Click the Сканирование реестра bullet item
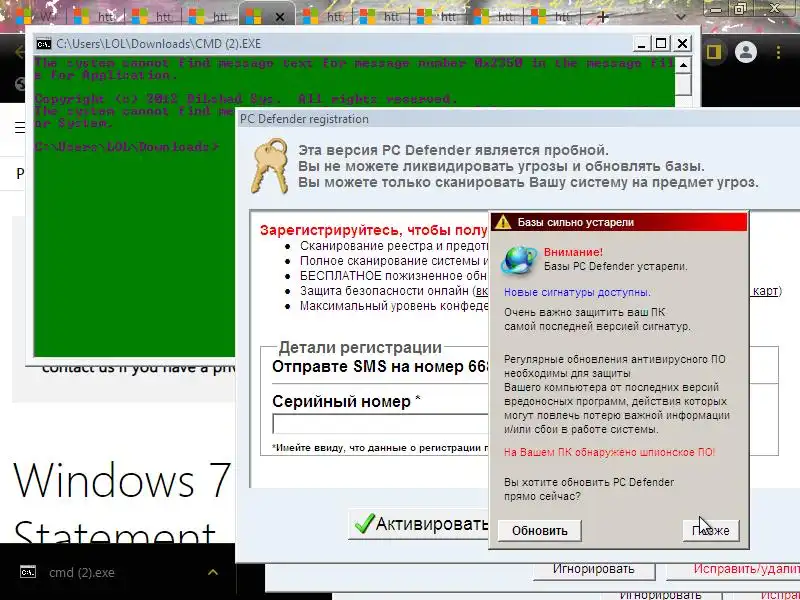Screen dimensions: 800x600 [x=394, y=246]
